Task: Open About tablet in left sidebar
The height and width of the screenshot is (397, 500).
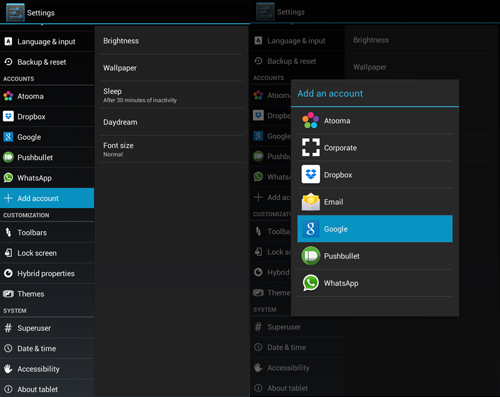Action: tap(47, 389)
